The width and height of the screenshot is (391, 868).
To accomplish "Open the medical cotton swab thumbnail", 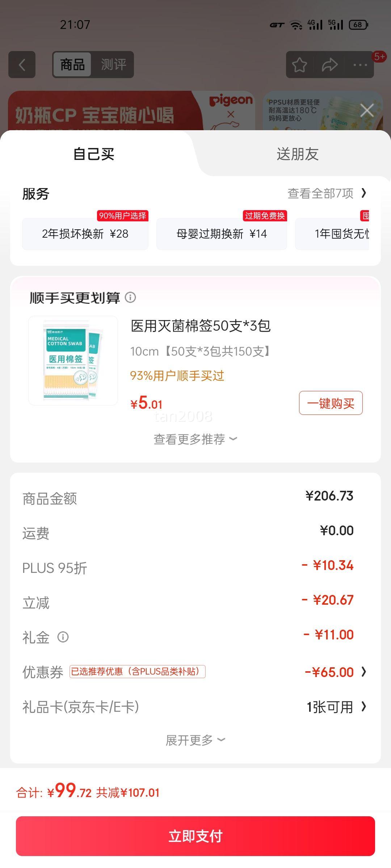I will tap(73, 361).
